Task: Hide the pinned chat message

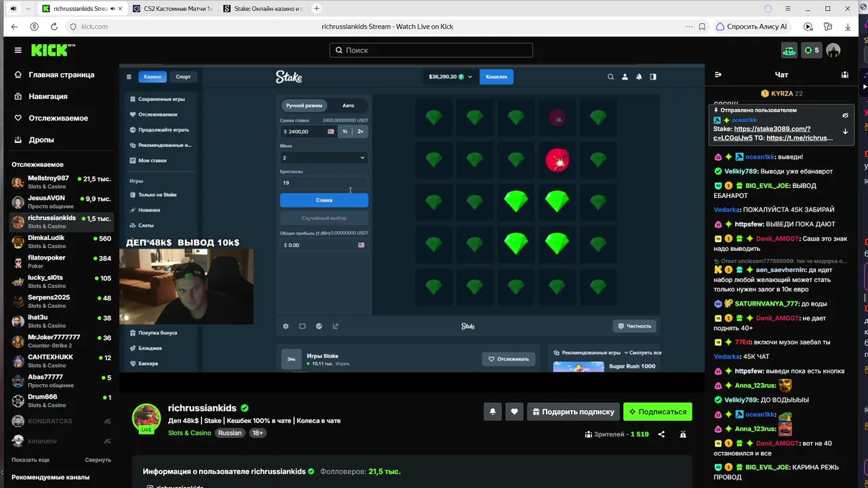Action: (845, 115)
